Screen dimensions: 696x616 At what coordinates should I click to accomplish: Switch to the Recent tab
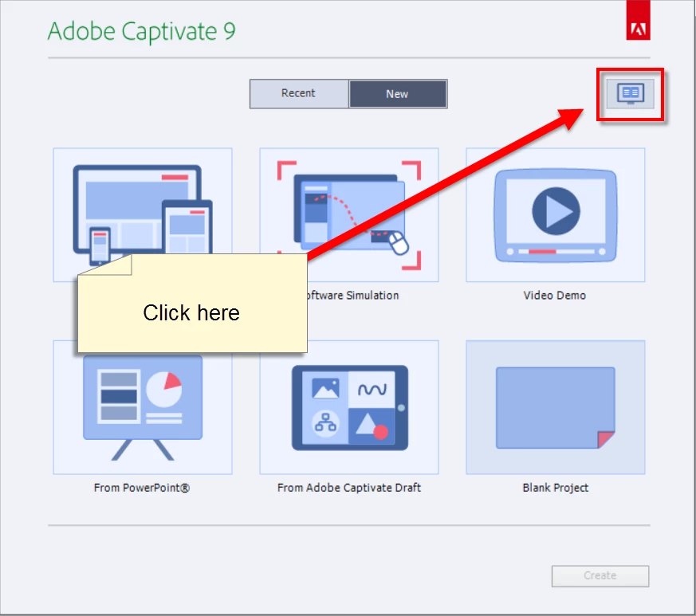(x=299, y=94)
